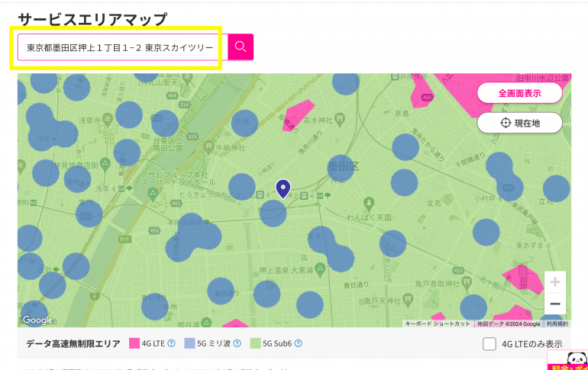This screenshot has width=588, height=370.
Task: Click the green 5G Sub6 legend swatch
Action: tap(255, 344)
